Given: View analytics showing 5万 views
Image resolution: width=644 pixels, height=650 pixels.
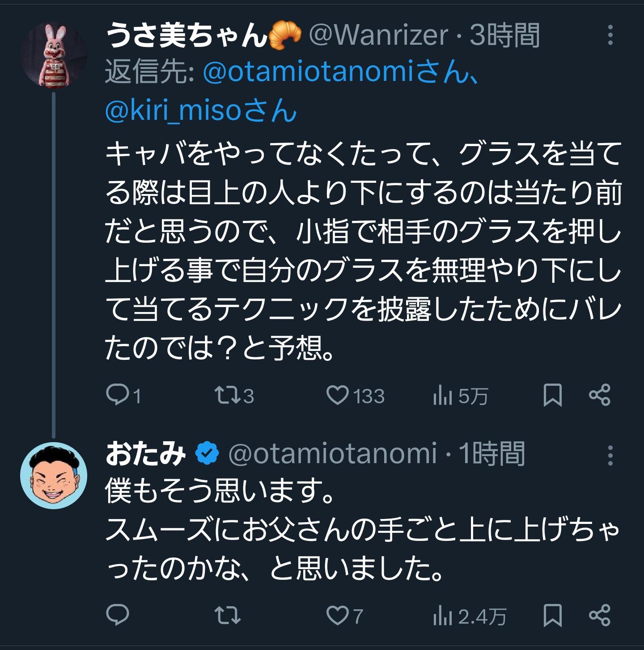Looking at the screenshot, I should tap(443, 396).
